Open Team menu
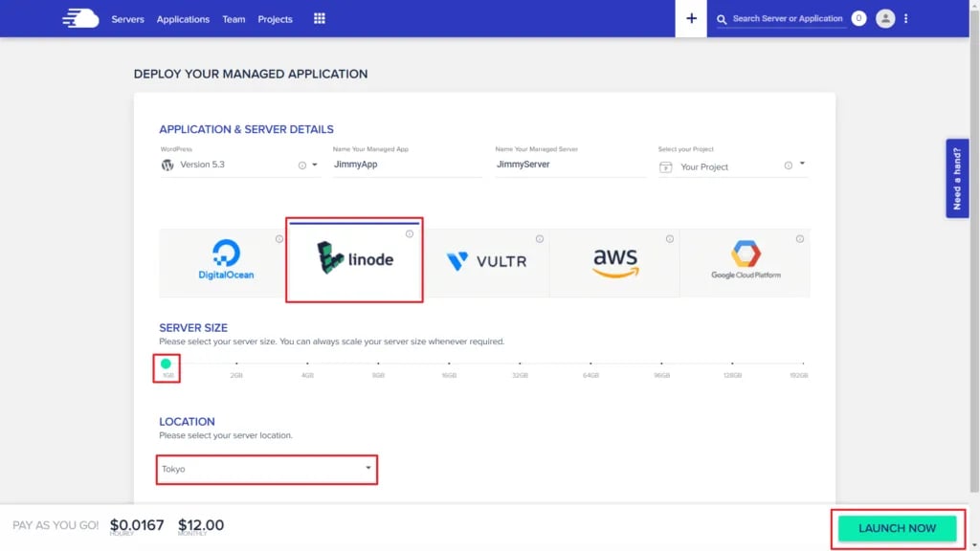Viewport: 980px width, 551px height. pos(234,19)
